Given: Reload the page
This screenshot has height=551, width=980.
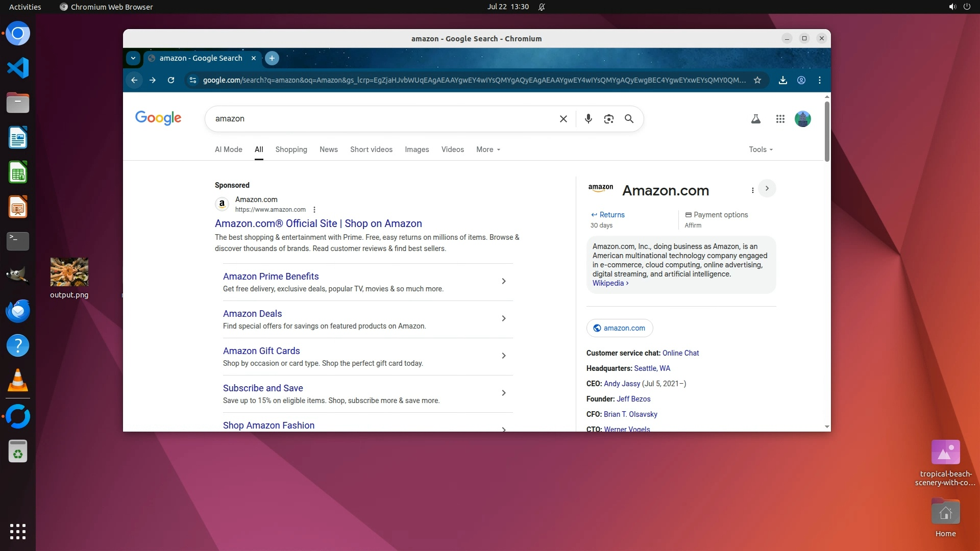Looking at the screenshot, I should [x=171, y=80].
